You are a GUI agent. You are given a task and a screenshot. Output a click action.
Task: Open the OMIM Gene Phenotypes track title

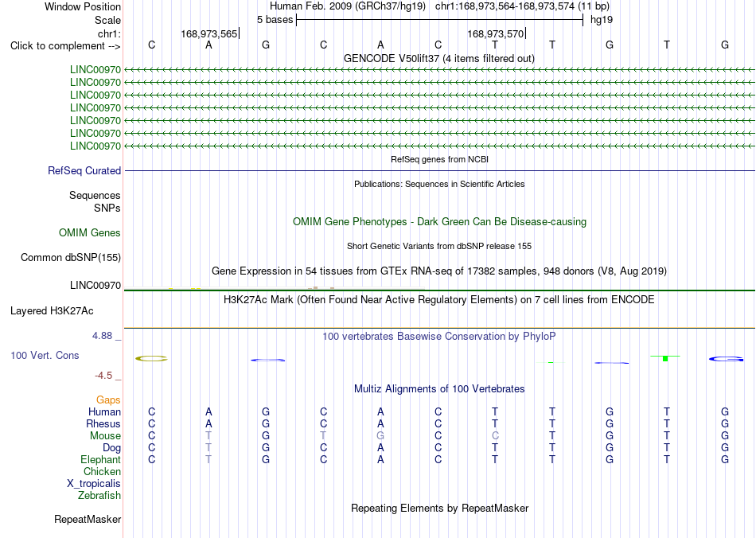click(x=439, y=222)
